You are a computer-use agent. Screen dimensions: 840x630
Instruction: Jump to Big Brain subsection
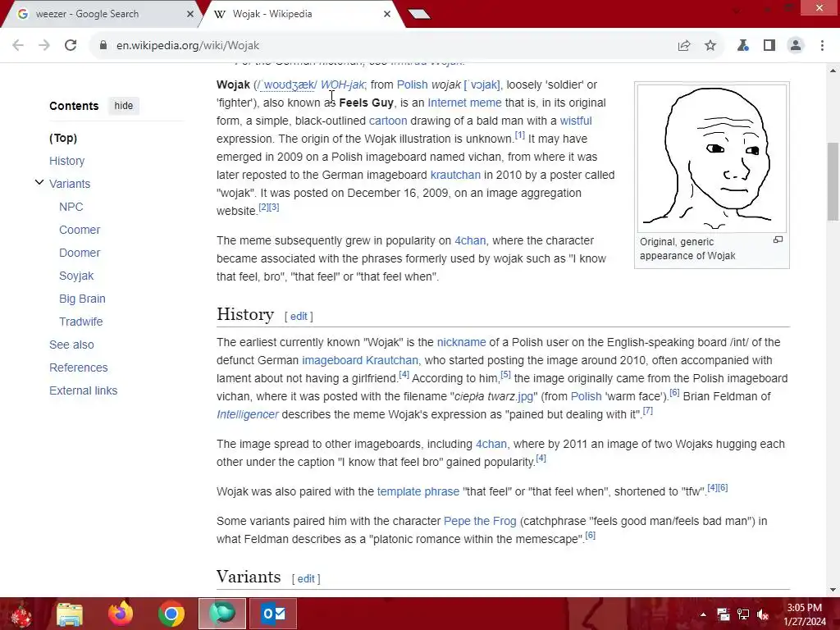coord(83,299)
